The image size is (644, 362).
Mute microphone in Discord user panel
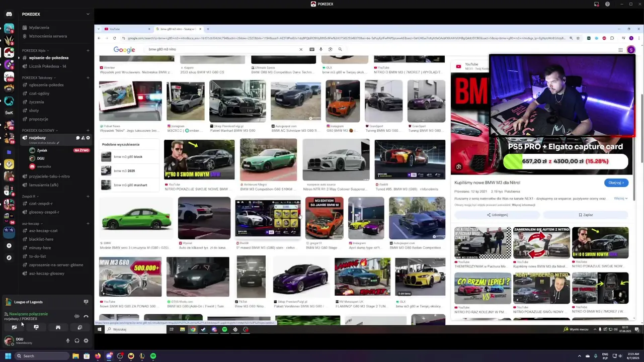68,341
